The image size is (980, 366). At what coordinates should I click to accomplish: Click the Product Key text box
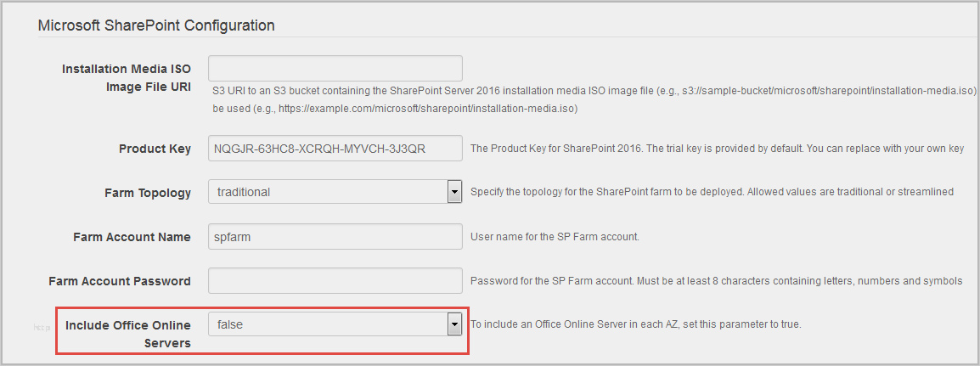335,148
